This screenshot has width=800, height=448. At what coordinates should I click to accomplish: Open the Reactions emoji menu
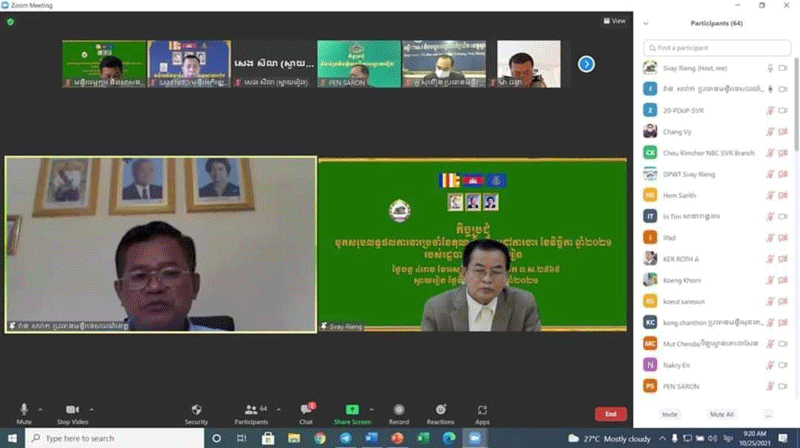[440, 412]
